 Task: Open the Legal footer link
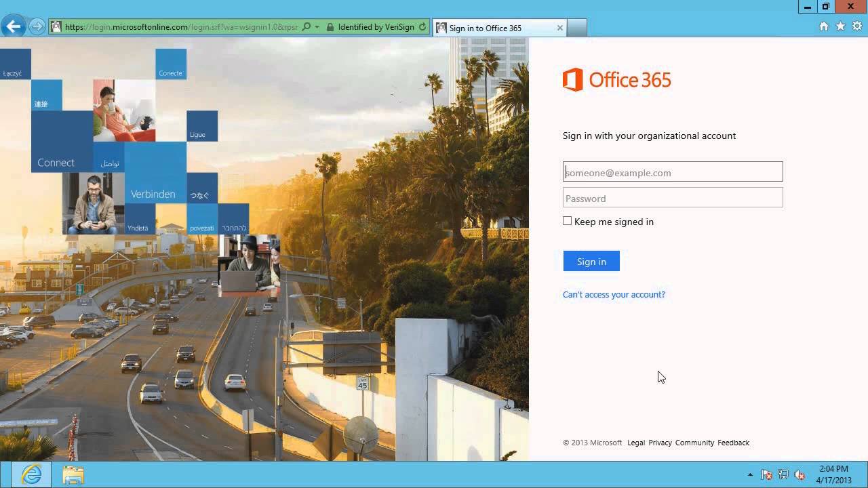coord(636,443)
